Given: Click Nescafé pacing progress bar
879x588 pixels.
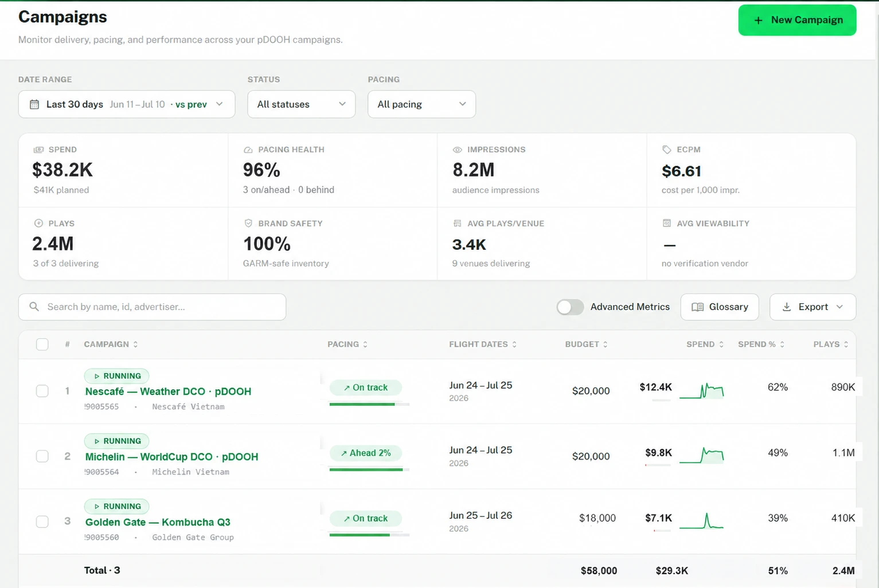Looking at the screenshot, I should [369, 405].
